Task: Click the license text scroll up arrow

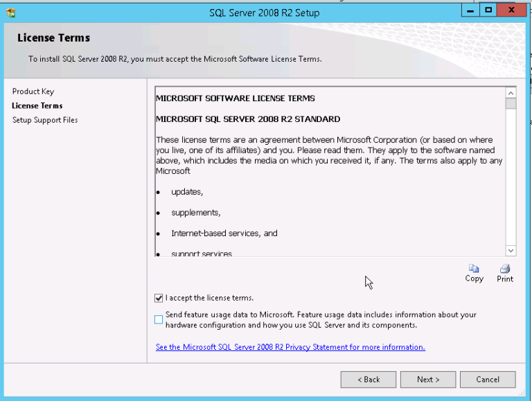Action: coord(511,93)
